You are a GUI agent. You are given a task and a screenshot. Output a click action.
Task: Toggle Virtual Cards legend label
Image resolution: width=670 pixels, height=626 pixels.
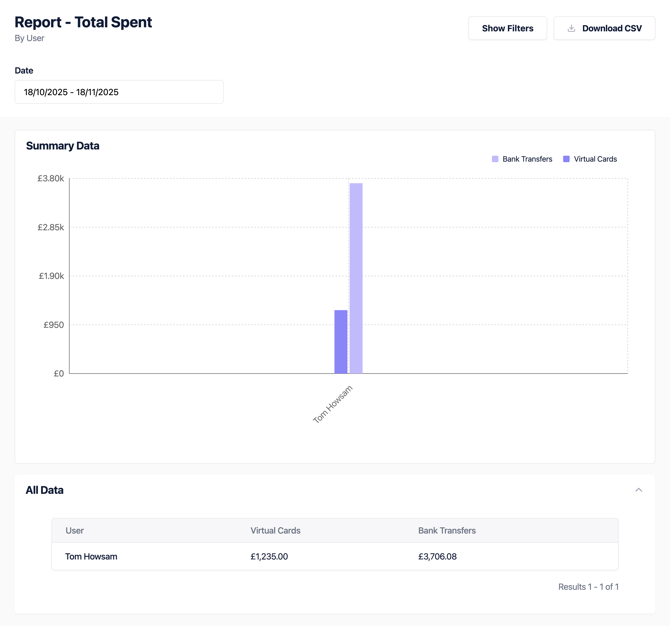(x=595, y=159)
